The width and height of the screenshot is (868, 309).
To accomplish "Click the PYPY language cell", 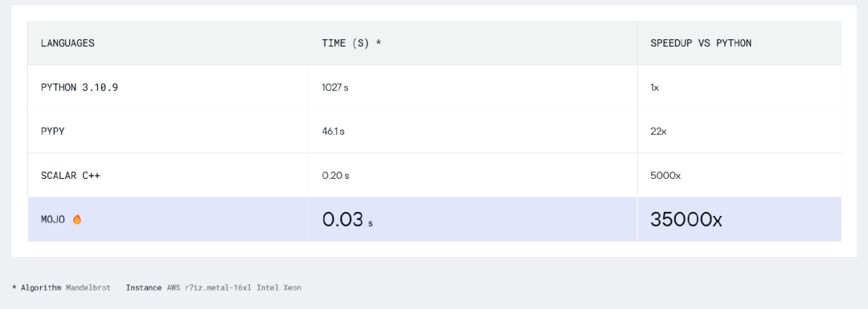I will (52, 132).
